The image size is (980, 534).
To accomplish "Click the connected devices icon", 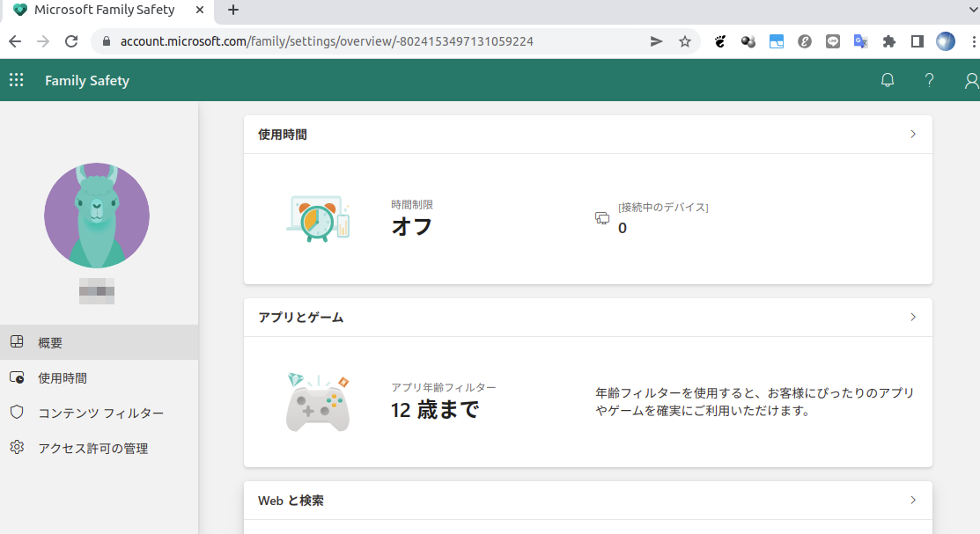I will [602, 218].
